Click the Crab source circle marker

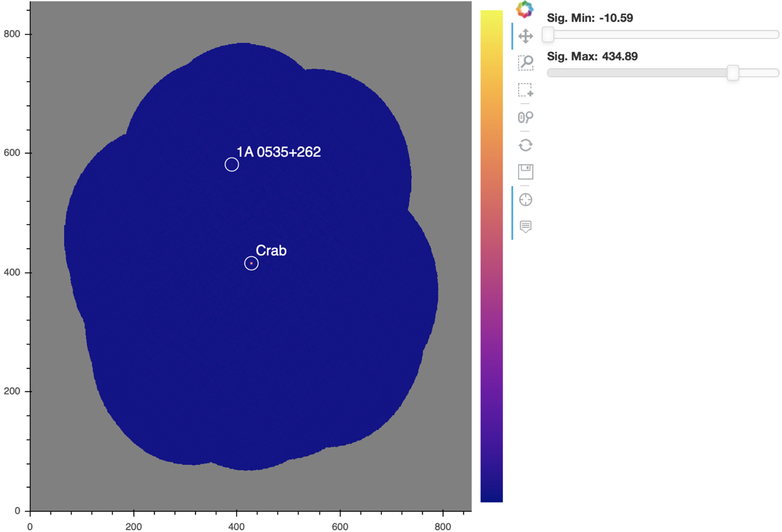252,263
